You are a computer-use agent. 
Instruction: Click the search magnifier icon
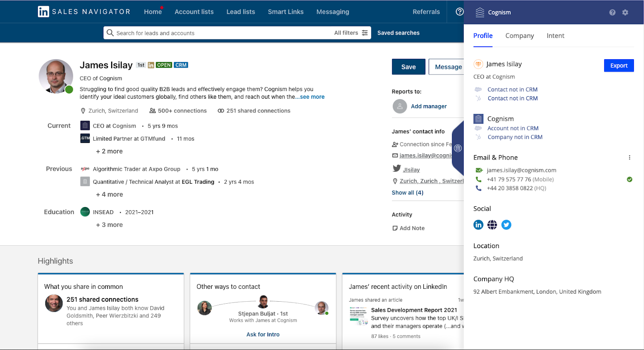(110, 33)
